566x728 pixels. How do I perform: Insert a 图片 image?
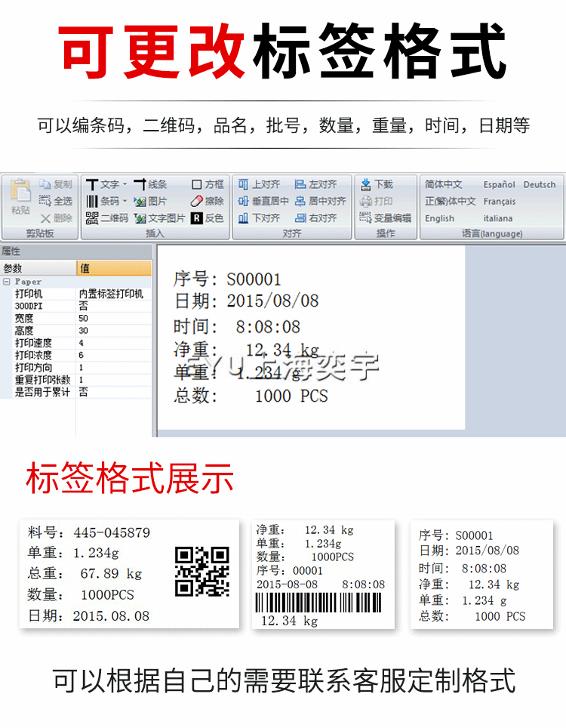pos(140,202)
